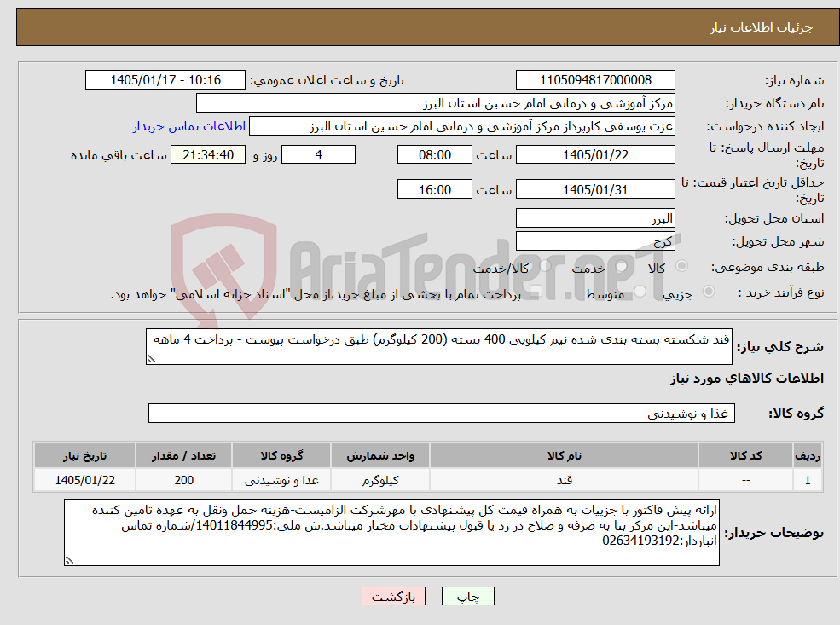840x625 pixels.
Task: Click the price validity date 1405/01/31 field
Action: (x=595, y=189)
